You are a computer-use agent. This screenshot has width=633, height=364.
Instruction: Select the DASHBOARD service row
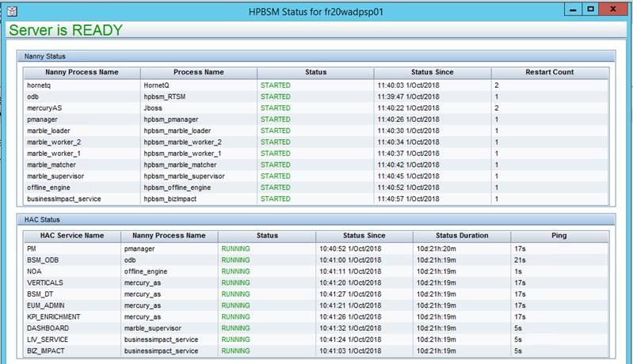click(316, 328)
